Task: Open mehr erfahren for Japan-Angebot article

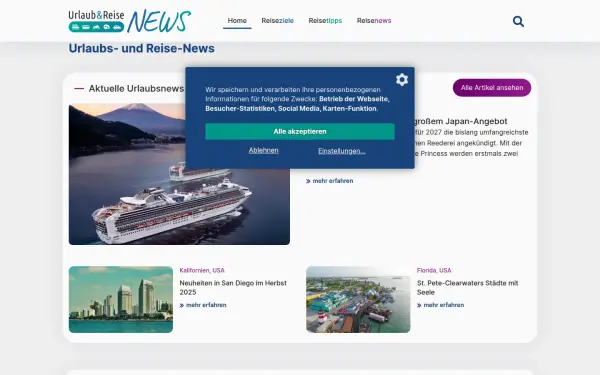Action: click(x=329, y=181)
